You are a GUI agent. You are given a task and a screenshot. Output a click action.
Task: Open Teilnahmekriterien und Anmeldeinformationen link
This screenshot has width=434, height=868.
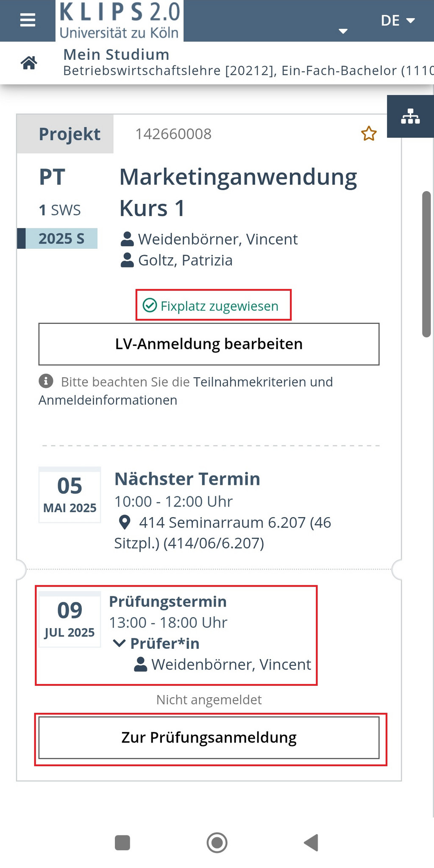tap(186, 391)
